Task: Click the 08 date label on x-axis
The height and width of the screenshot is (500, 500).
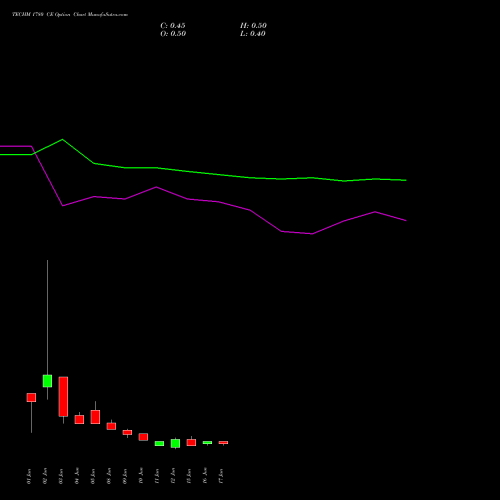Action: 109,476
